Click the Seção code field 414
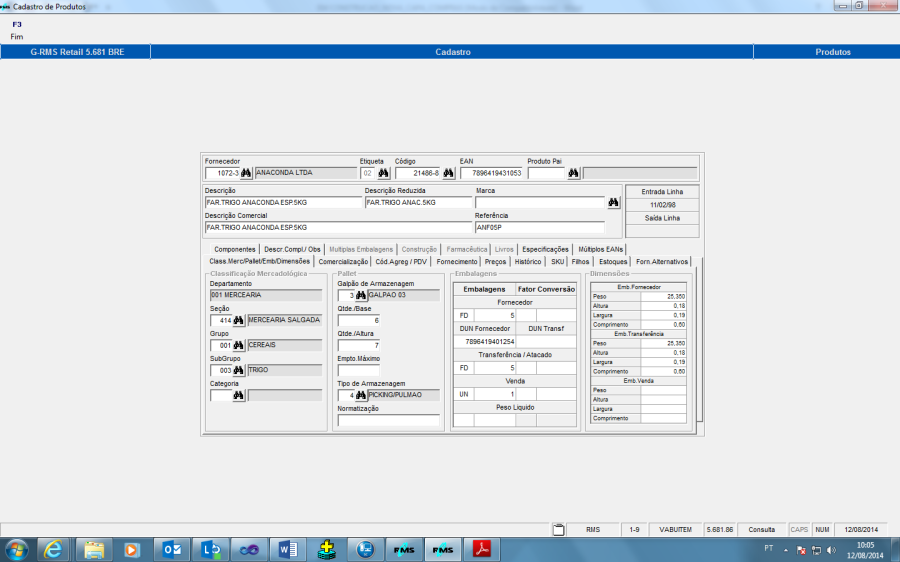The image size is (900, 562). pyautogui.click(x=221, y=320)
